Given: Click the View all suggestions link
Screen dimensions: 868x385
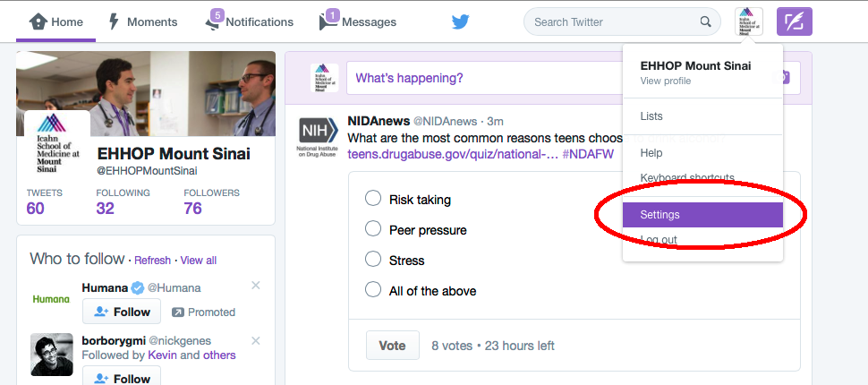Looking at the screenshot, I should pyautogui.click(x=198, y=261).
